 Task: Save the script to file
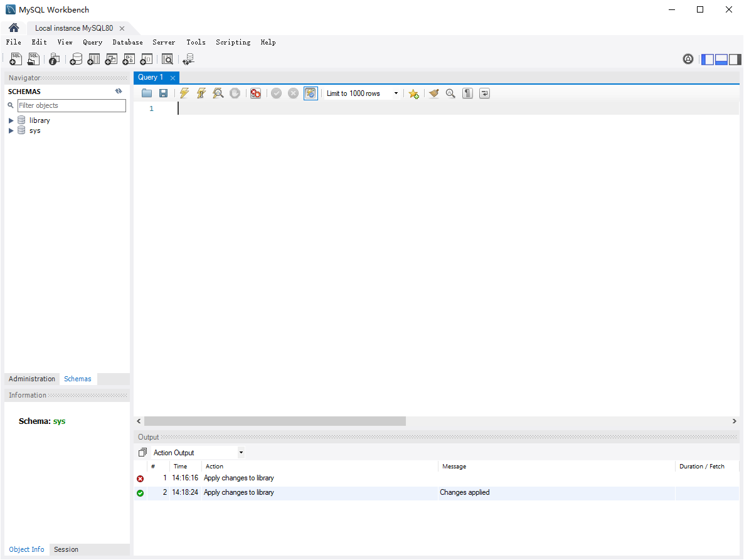tap(163, 93)
